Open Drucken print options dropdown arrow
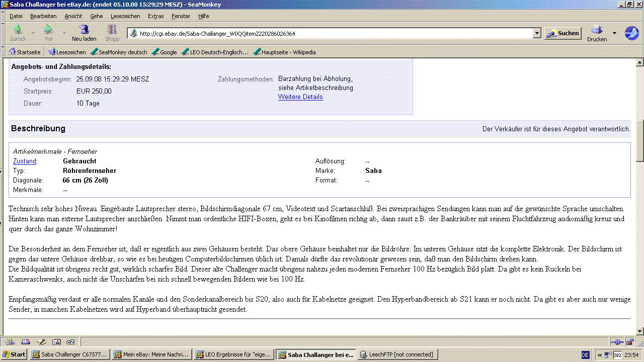This screenshot has height=362, width=644. tap(614, 33)
